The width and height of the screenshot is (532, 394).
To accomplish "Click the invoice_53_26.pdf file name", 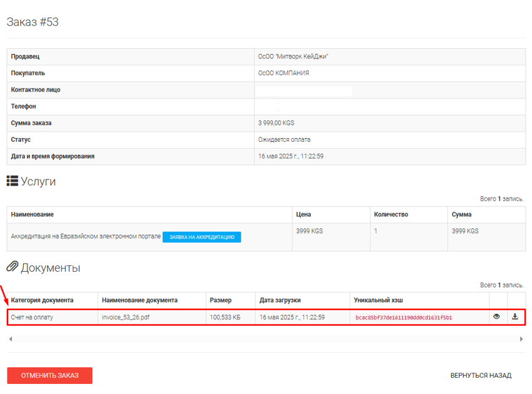I will tap(125, 317).
